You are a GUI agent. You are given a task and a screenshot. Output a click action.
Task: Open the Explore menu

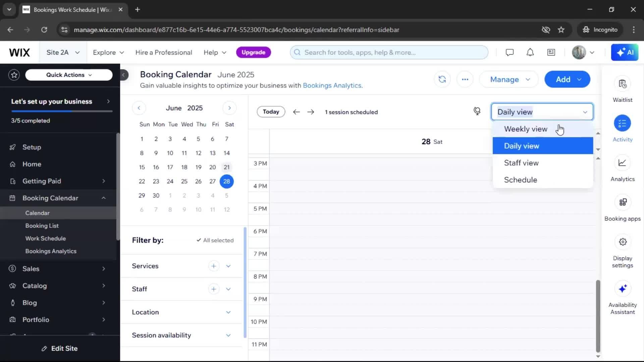[x=108, y=53]
